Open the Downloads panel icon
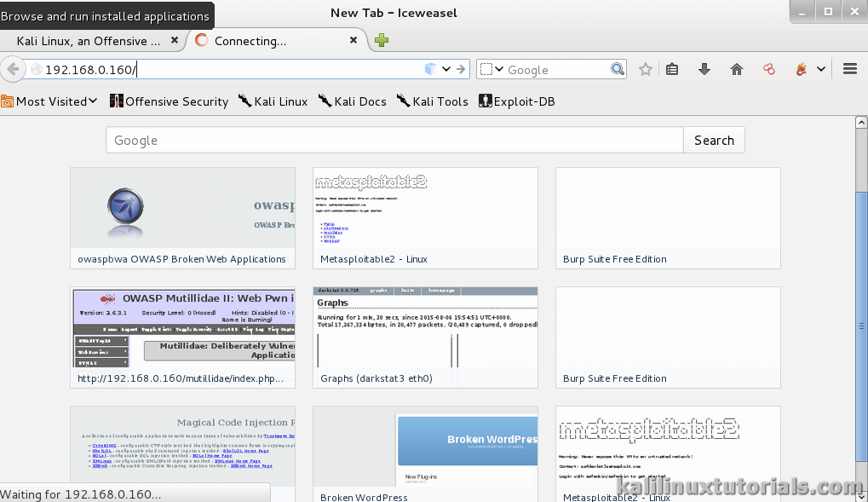The width and height of the screenshot is (868, 502). [x=704, y=69]
